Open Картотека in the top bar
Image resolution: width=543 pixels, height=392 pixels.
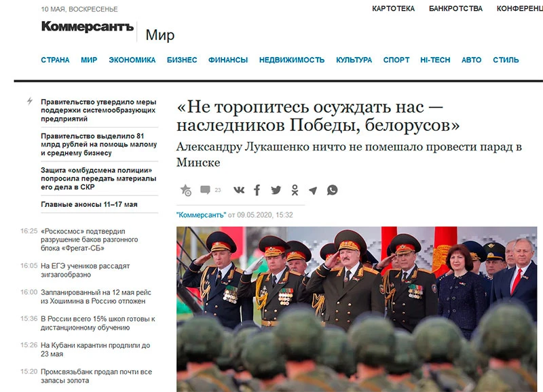[x=394, y=9]
